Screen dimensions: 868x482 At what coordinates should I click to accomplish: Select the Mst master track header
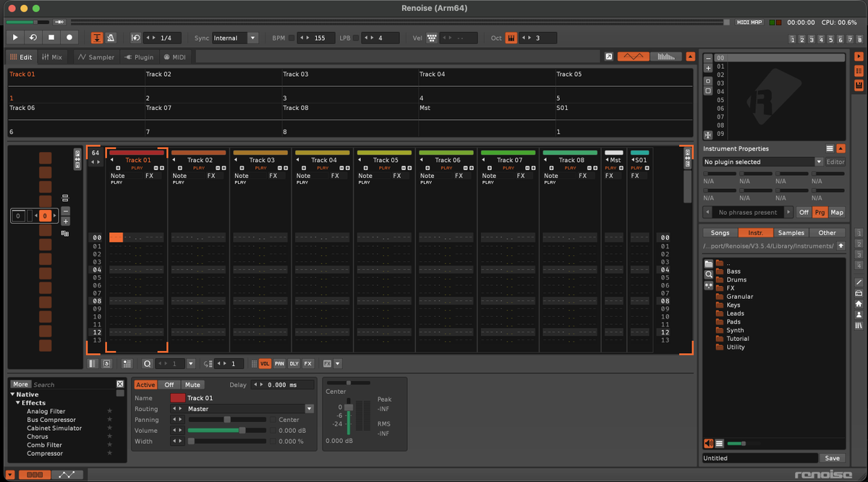coord(614,160)
